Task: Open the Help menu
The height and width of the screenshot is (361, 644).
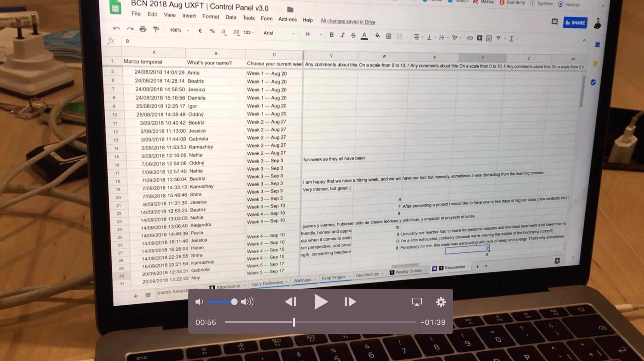Action: [x=307, y=20]
